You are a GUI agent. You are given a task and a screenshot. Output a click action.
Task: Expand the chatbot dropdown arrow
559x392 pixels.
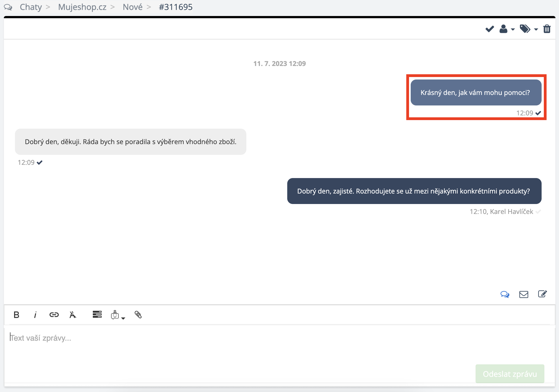[123, 318]
